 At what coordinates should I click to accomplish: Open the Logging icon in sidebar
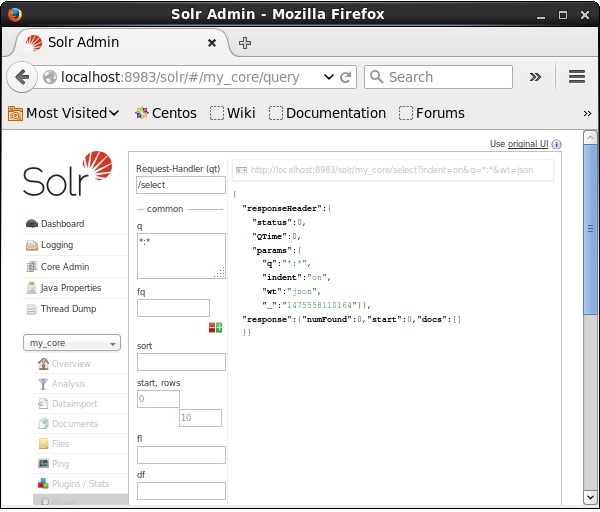click(32, 245)
